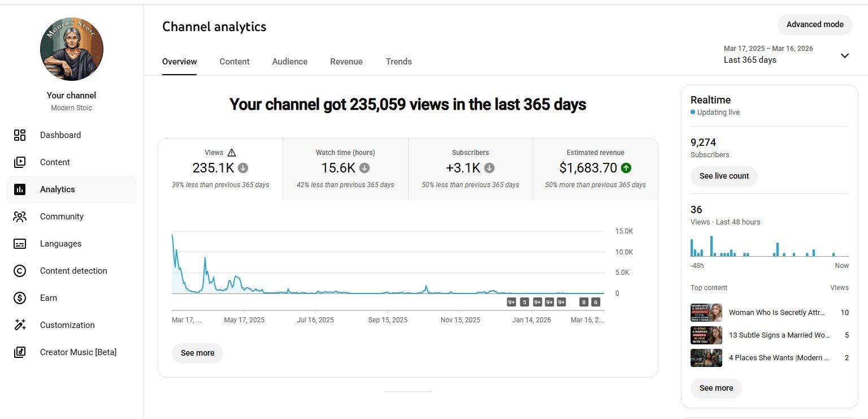Click See more below the views chart
This screenshot has width=868, height=419.
pos(197,353)
